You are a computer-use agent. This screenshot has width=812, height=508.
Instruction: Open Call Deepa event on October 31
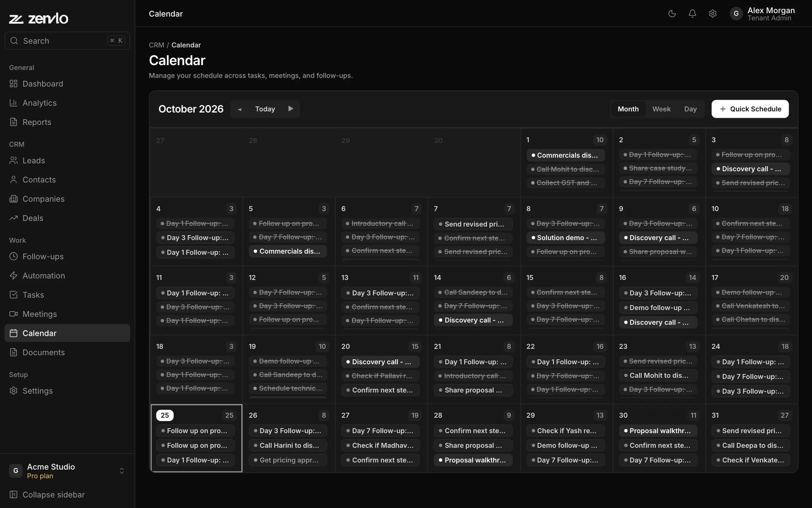pos(751,445)
